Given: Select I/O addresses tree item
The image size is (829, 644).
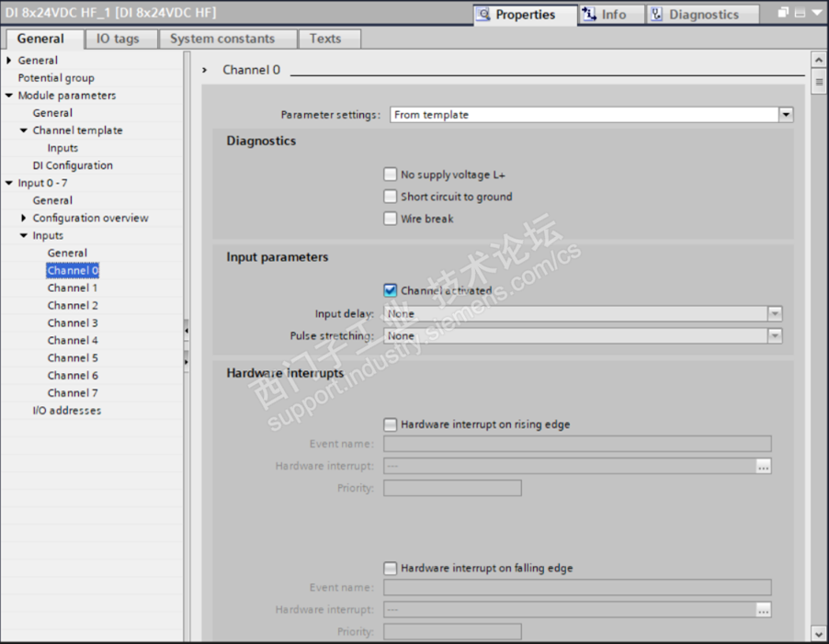Looking at the screenshot, I should 66,411.
